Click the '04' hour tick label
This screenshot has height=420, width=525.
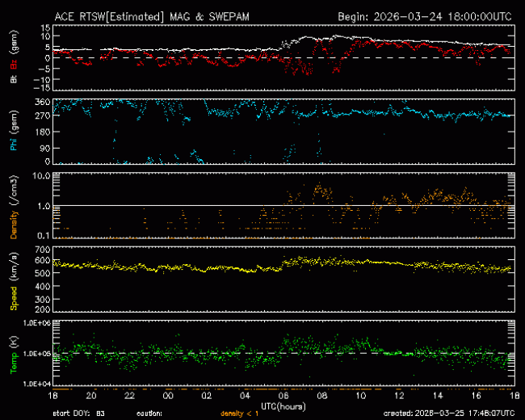245,396
